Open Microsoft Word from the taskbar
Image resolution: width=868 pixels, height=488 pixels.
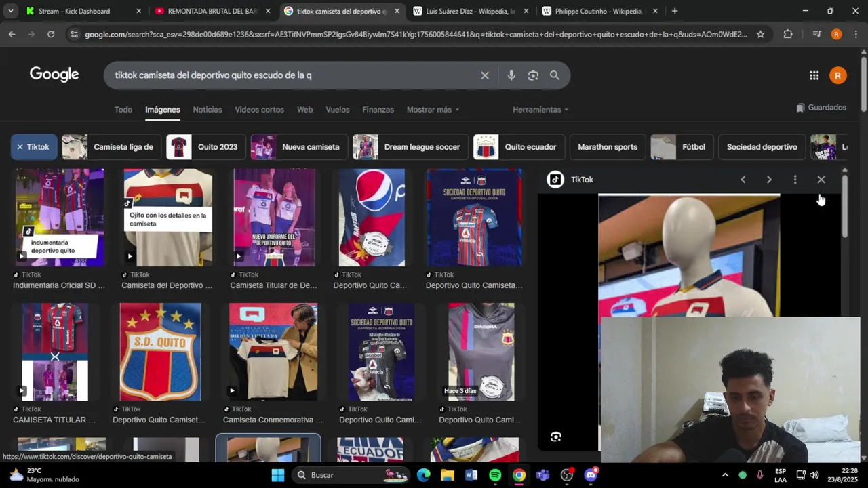click(471, 475)
